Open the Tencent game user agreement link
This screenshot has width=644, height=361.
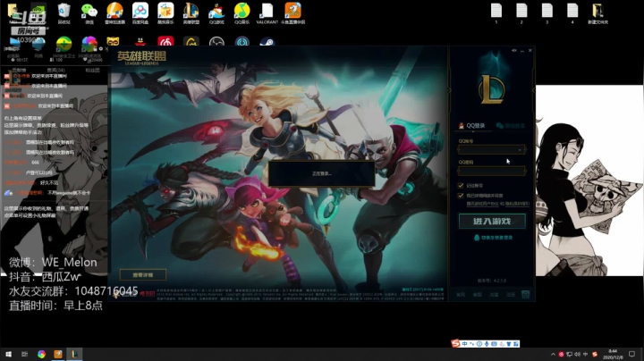pyautogui.click(x=484, y=204)
